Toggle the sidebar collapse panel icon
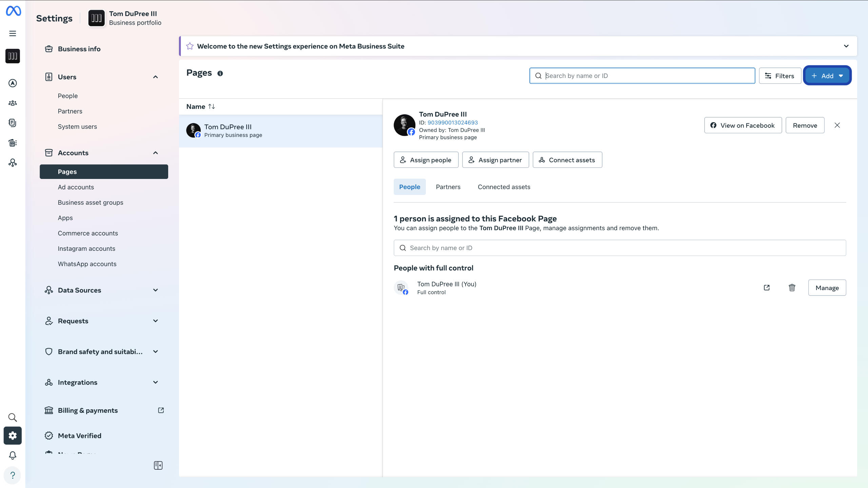868x488 pixels. click(x=158, y=465)
